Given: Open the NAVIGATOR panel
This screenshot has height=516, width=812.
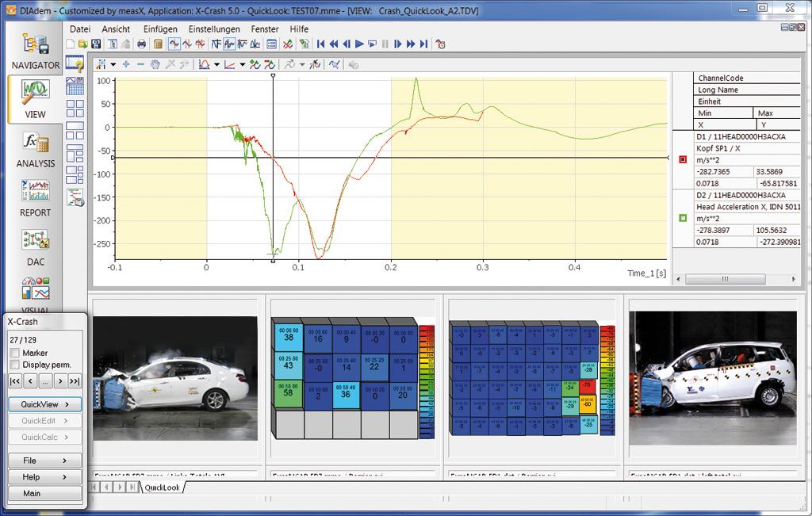Looking at the screenshot, I should click(x=35, y=50).
